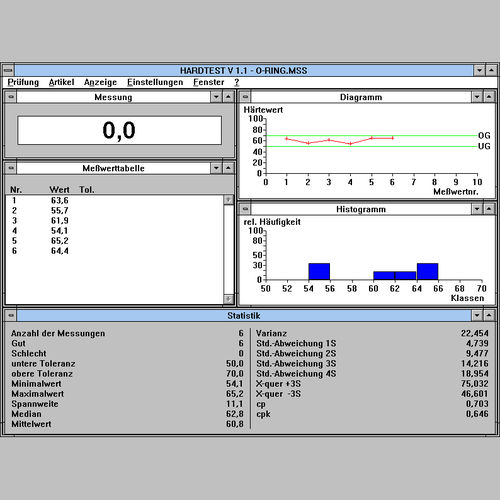Click histogram bar for class 60-62
This screenshot has width=500, height=500.
pos(384,276)
